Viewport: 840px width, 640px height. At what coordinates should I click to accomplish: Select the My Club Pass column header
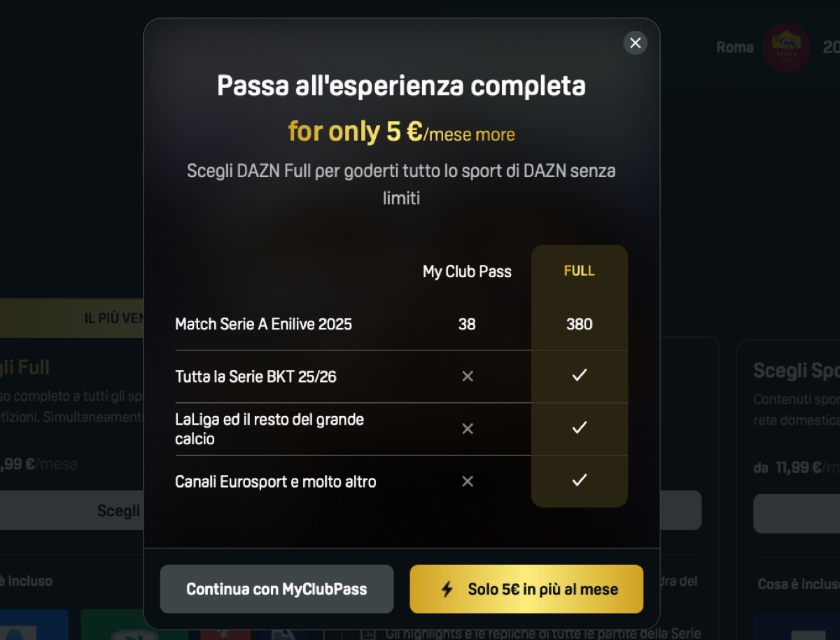[x=466, y=271]
